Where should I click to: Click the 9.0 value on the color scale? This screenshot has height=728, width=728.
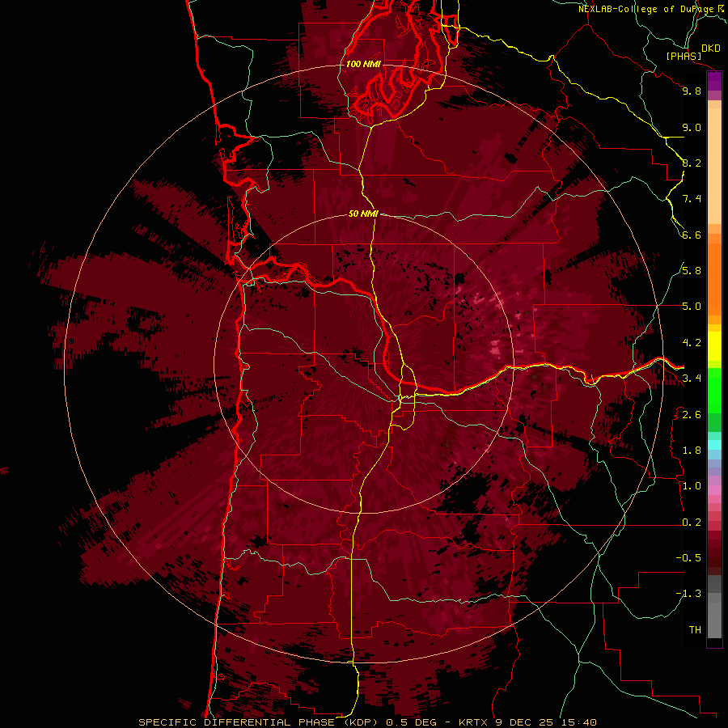(x=692, y=127)
